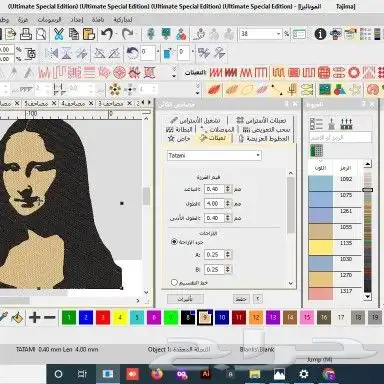Open Windows Settings gear in taskbar
This screenshot has width=384, height=384.
tap(304, 374)
